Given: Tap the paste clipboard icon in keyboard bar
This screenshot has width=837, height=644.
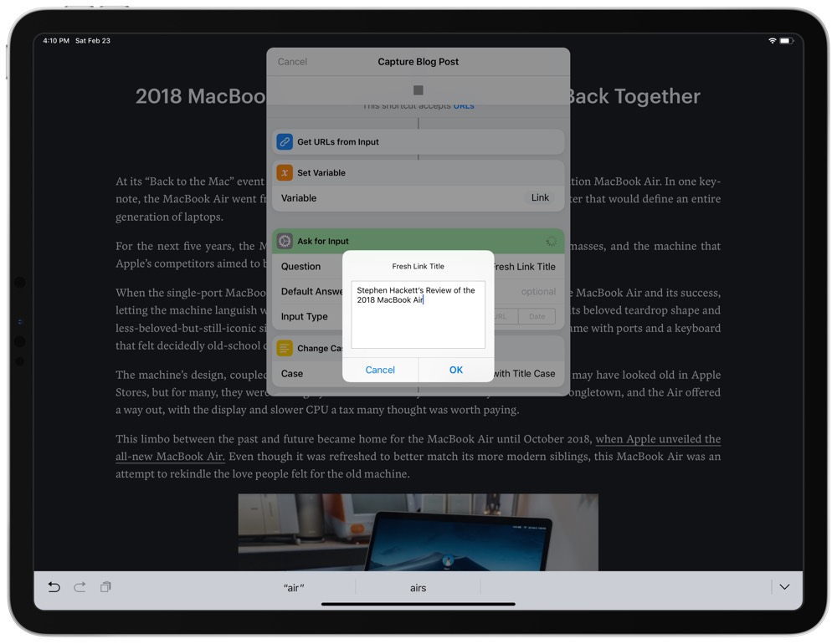Looking at the screenshot, I should [105, 587].
